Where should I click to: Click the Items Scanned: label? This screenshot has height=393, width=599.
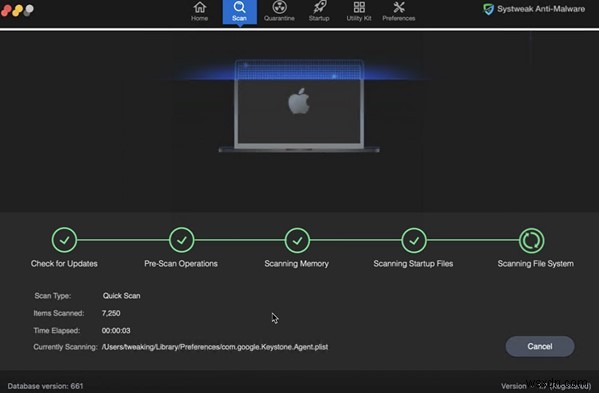[58, 313]
